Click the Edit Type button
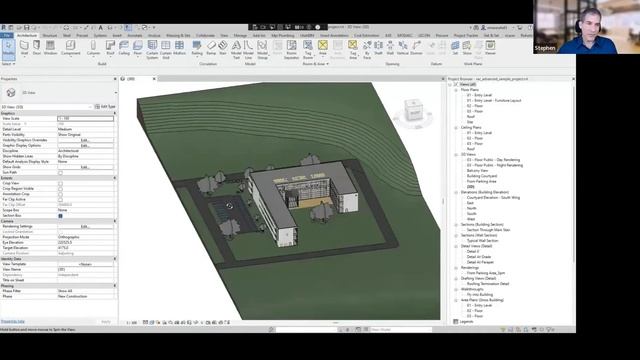 pyautogui.click(x=105, y=107)
